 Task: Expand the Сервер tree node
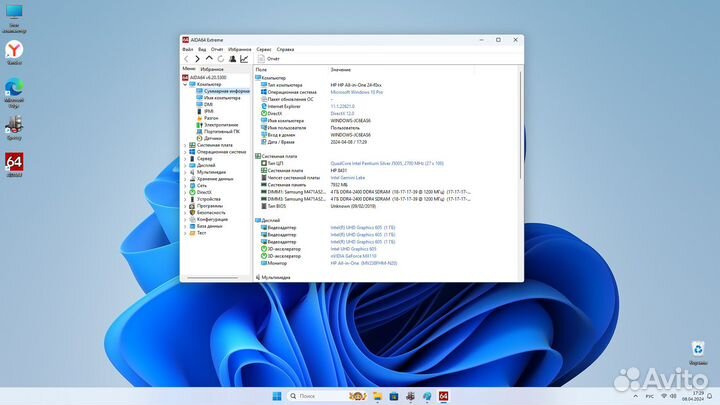click(x=185, y=158)
